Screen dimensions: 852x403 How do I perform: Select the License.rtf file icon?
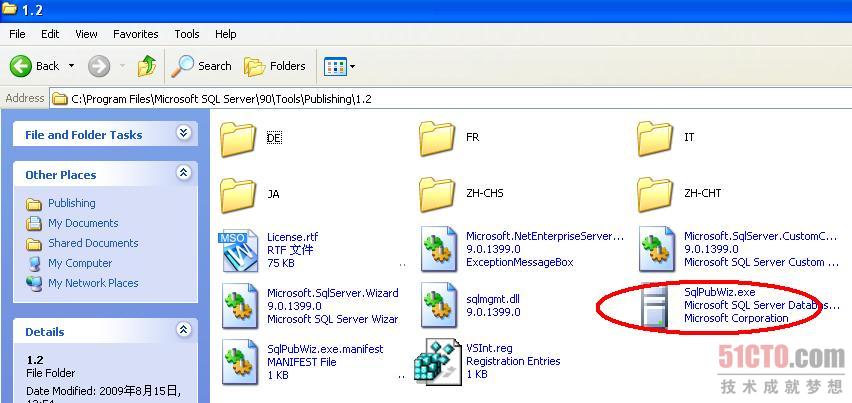238,250
